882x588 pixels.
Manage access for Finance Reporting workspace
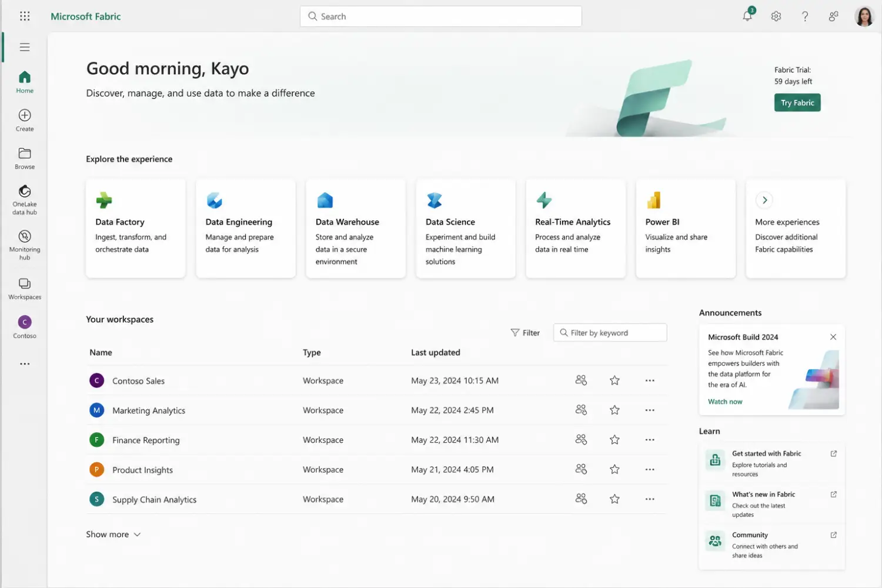pos(581,439)
